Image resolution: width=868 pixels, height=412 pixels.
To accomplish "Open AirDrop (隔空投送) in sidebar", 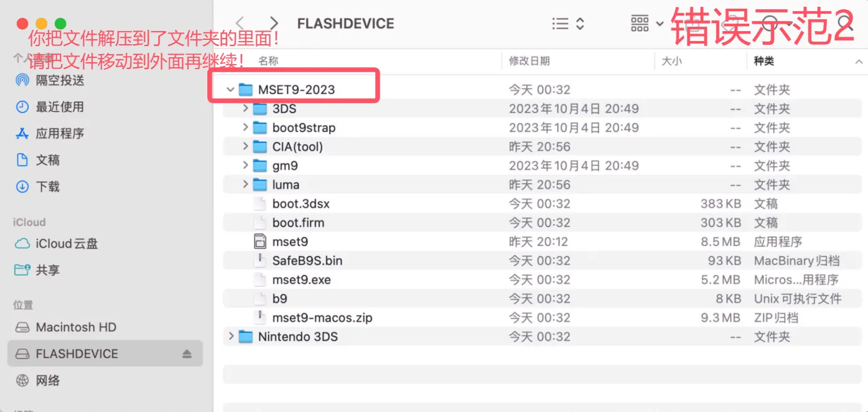I will point(60,80).
